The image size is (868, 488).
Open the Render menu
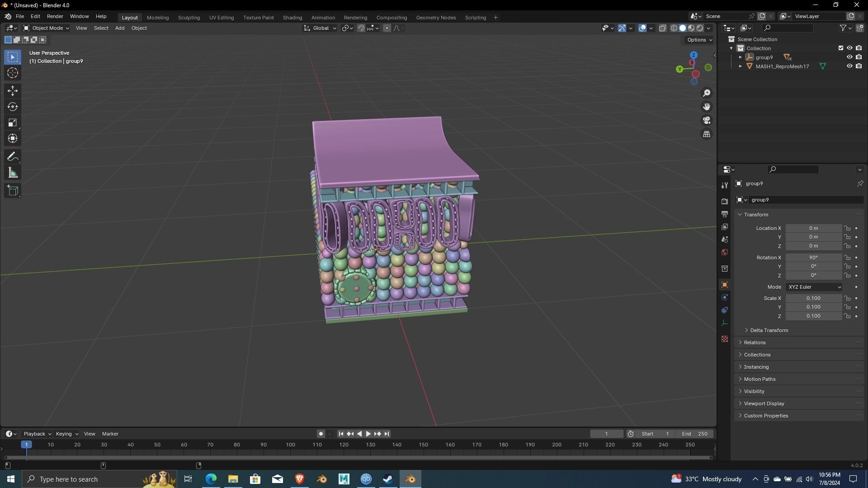pos(55,16)
